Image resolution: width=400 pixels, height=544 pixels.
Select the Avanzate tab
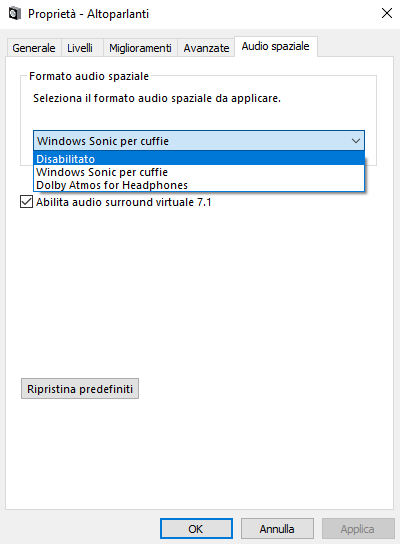click(x=206, y=48)
